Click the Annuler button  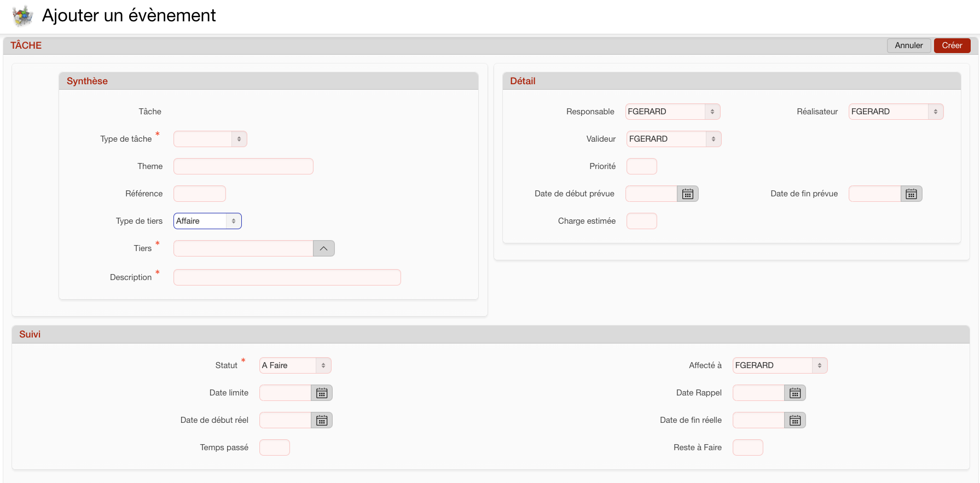908,45
